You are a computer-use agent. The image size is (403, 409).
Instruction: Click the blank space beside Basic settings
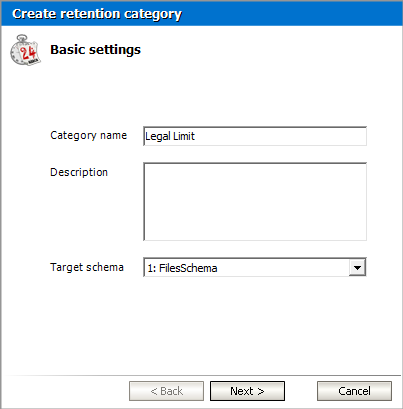[267, 50]
